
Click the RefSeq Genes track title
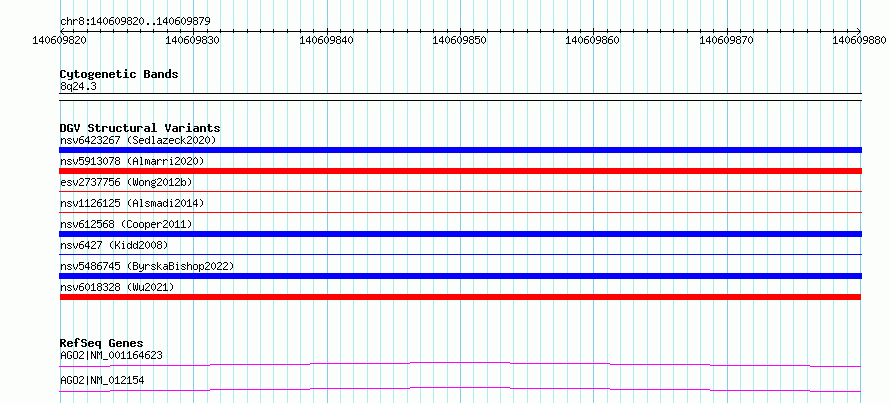[102, 343]
